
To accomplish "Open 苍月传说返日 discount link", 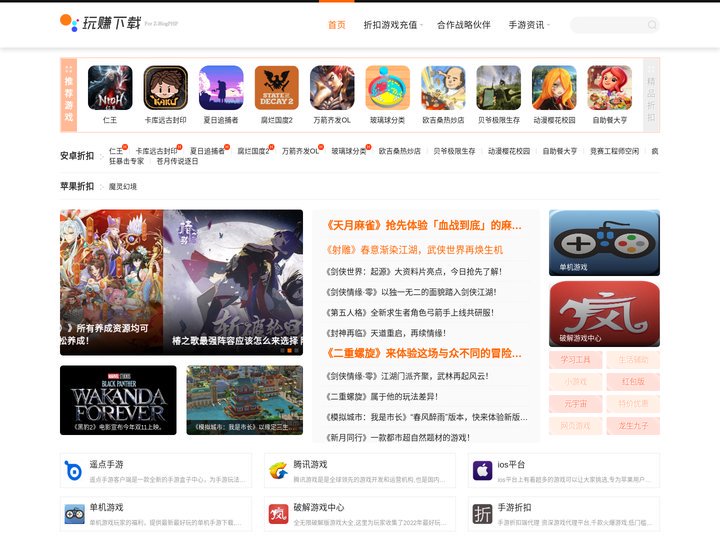I will [x=177, y=161].
